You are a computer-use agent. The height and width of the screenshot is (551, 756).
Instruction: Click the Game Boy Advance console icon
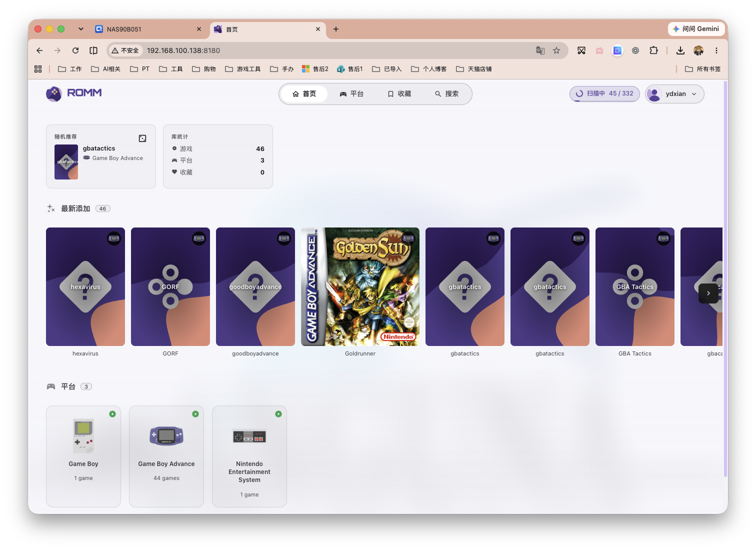pyautogui.click(x=166, y=436)
